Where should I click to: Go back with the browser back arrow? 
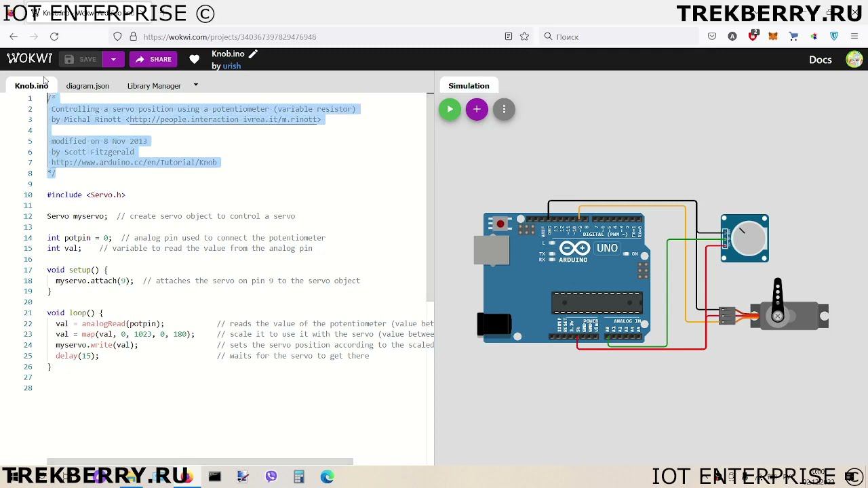click(x=14, y=37)
